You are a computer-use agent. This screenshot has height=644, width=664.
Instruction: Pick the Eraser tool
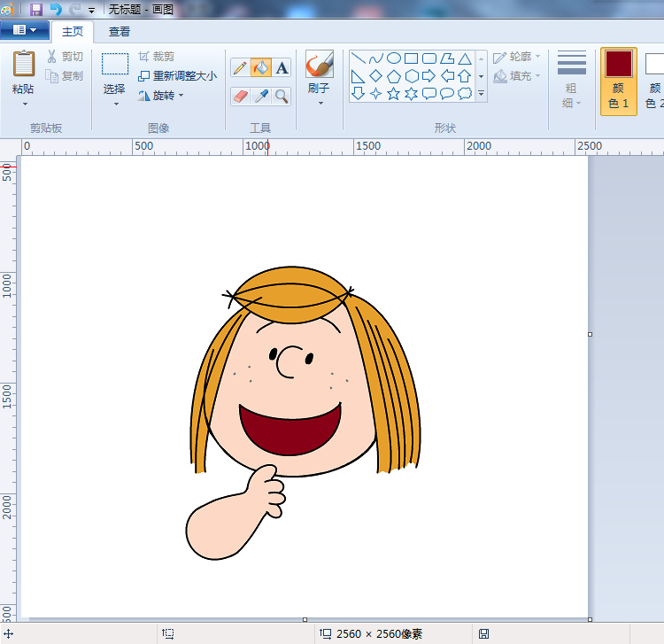[x=240, y=96]
